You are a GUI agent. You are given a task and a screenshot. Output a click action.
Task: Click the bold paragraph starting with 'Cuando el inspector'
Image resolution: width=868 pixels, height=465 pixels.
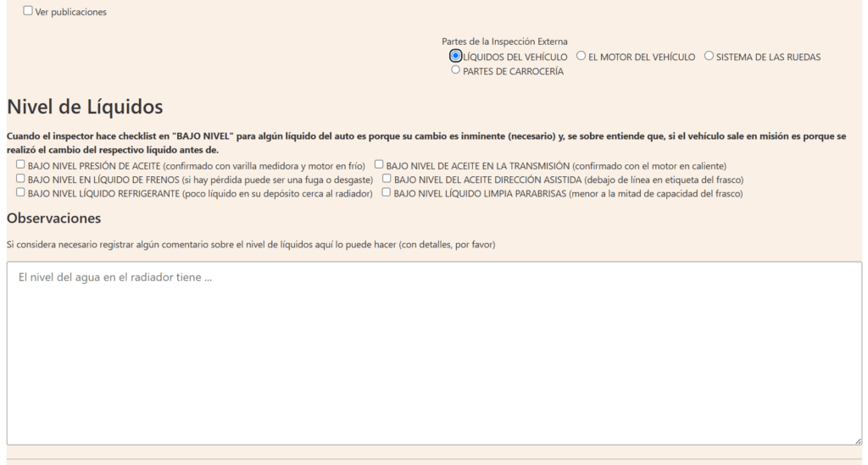[426, 142]
